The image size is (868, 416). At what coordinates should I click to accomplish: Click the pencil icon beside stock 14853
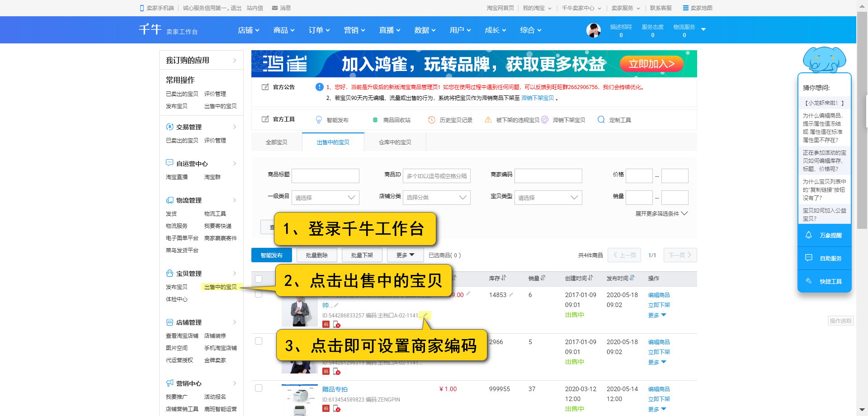coord(511,294)
